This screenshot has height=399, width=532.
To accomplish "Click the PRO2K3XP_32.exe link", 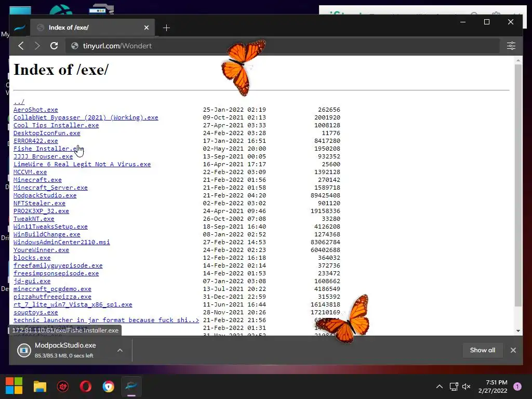I will 41,211.
